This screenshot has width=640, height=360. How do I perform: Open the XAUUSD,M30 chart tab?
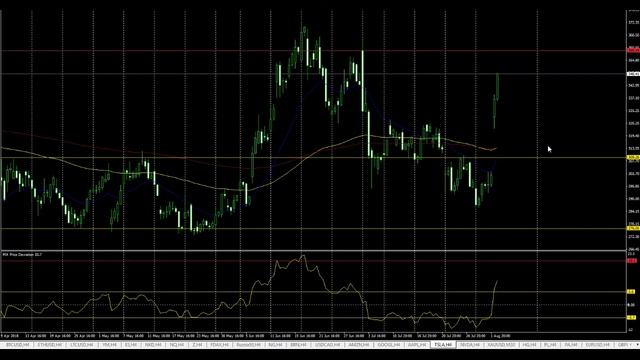[501, 345]
